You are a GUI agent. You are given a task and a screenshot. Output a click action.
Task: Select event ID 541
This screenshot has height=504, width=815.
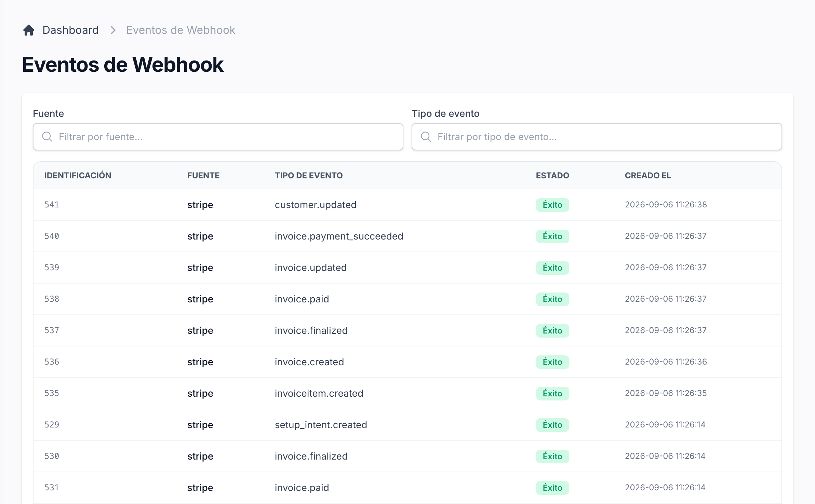[x=52, y=205]
